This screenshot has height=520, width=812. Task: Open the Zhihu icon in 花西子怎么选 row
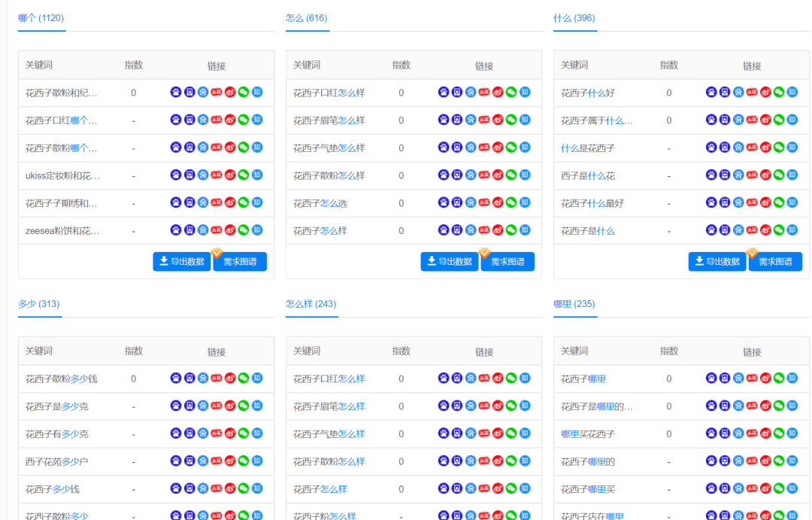coord(525,202)
